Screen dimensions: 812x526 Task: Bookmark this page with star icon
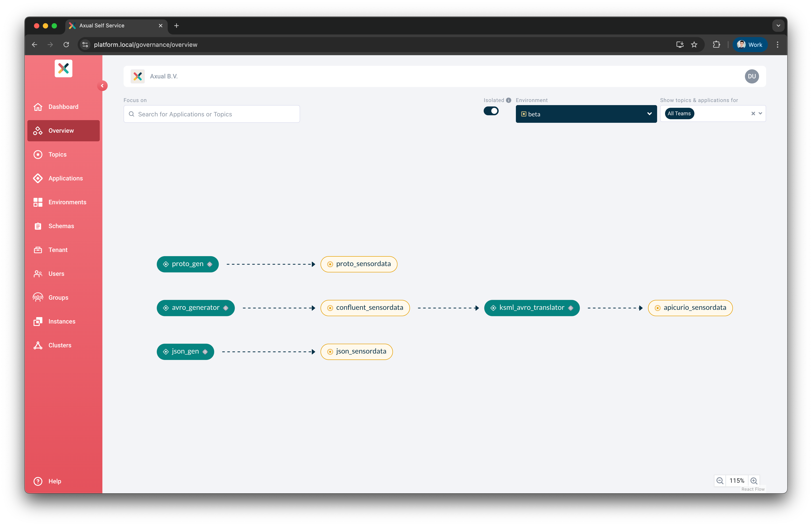[694, 45]
